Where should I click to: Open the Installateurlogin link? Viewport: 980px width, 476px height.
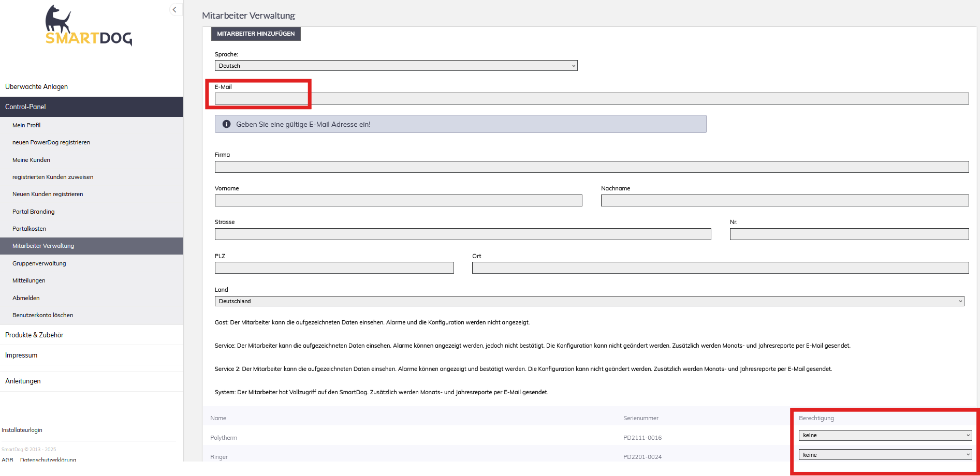pos(22,430)
